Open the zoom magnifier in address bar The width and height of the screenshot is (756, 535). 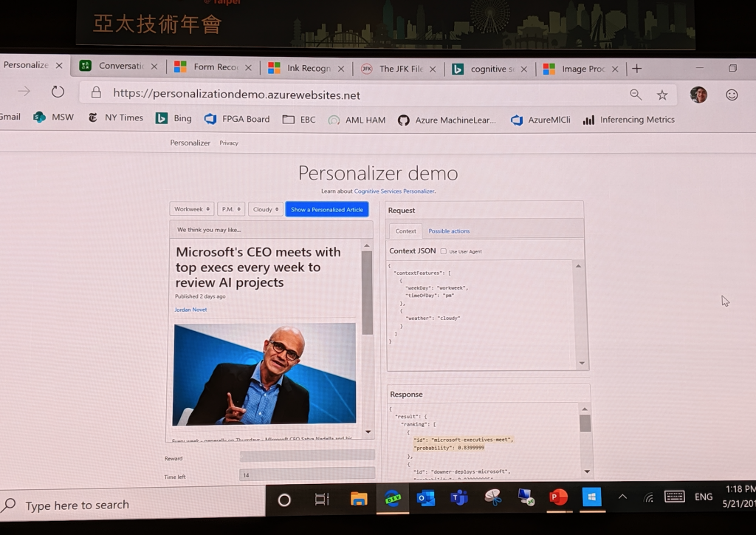click(x=636, y=95)
